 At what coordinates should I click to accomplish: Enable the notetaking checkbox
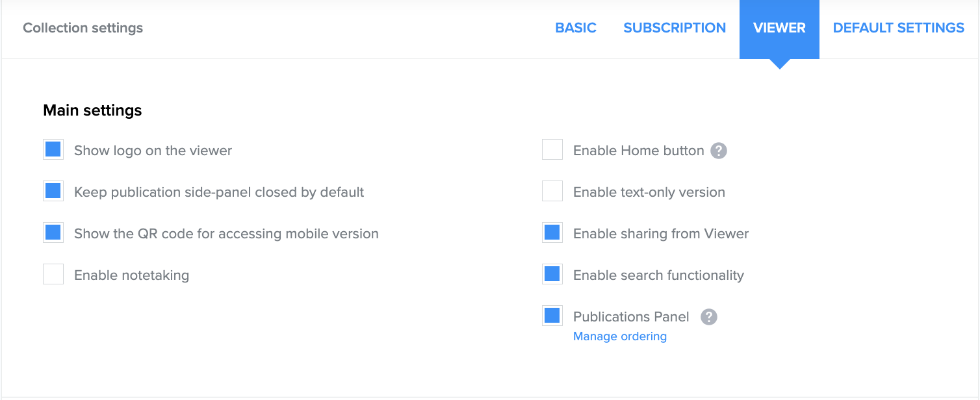53,275
